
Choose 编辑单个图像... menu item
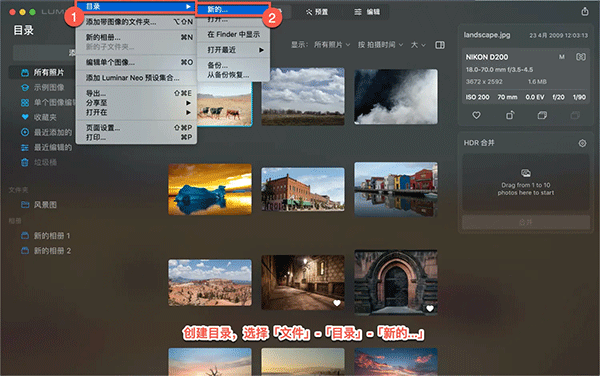(136, 62)
